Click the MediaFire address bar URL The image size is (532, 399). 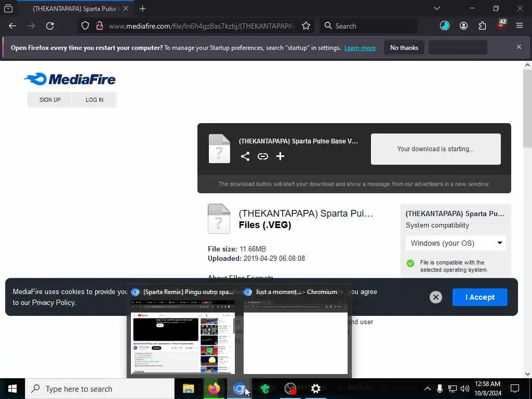(202, 26)
